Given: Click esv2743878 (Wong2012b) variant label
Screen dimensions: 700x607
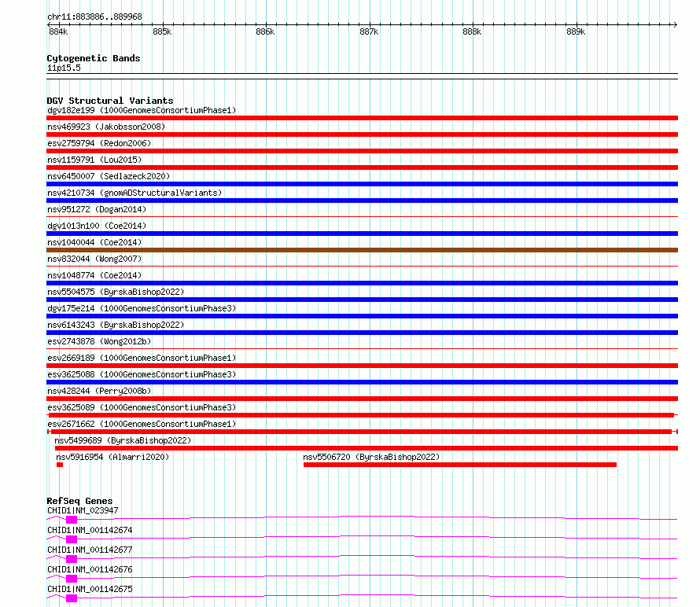Looking at the screenshot, I should [99, 341].
